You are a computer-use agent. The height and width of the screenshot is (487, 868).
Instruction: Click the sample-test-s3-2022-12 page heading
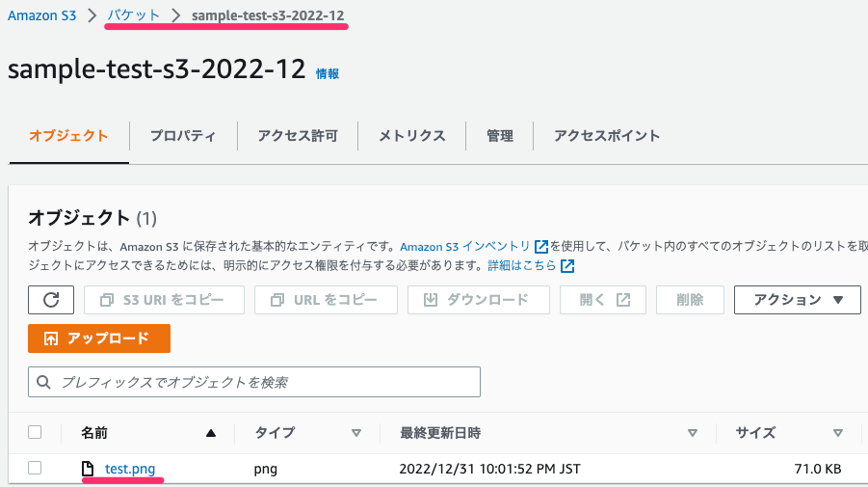[157, 69]
